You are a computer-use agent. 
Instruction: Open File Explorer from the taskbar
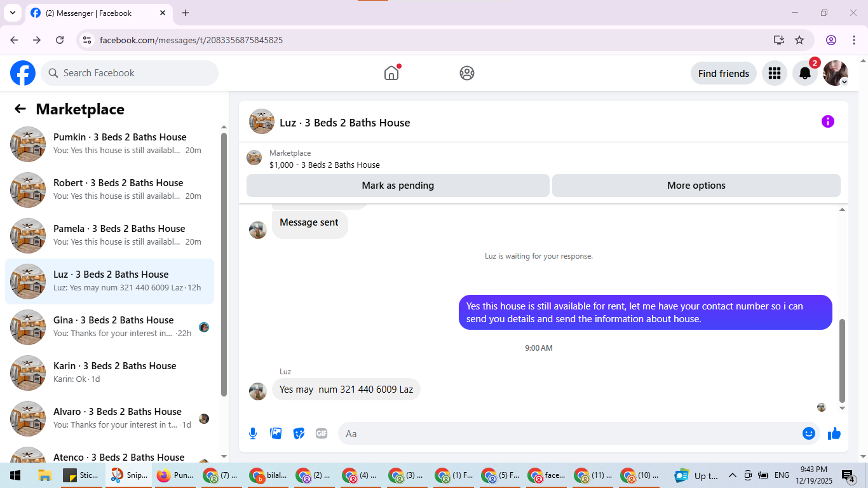[44, 475]
